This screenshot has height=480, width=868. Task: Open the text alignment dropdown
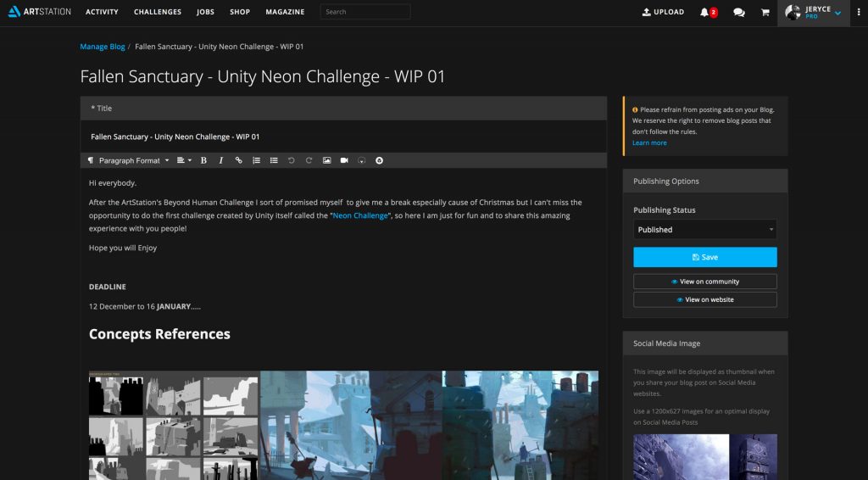[184, 160]
